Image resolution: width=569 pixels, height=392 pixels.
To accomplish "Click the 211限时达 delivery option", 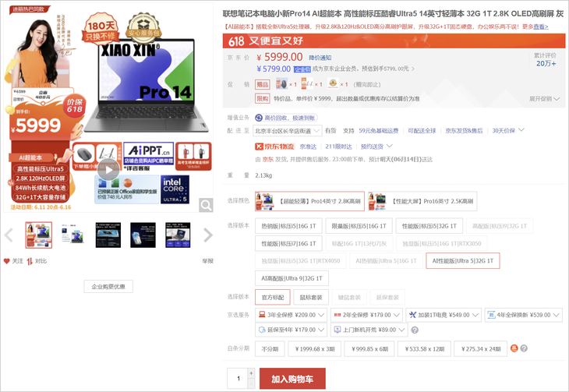I will click(338, 147).
